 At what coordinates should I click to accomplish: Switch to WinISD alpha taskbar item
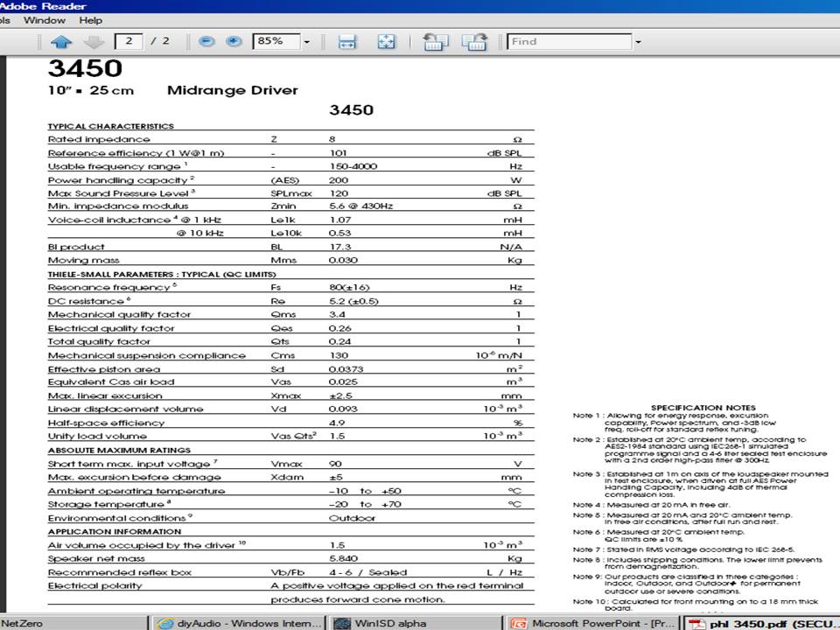click(x=415, y=623)
